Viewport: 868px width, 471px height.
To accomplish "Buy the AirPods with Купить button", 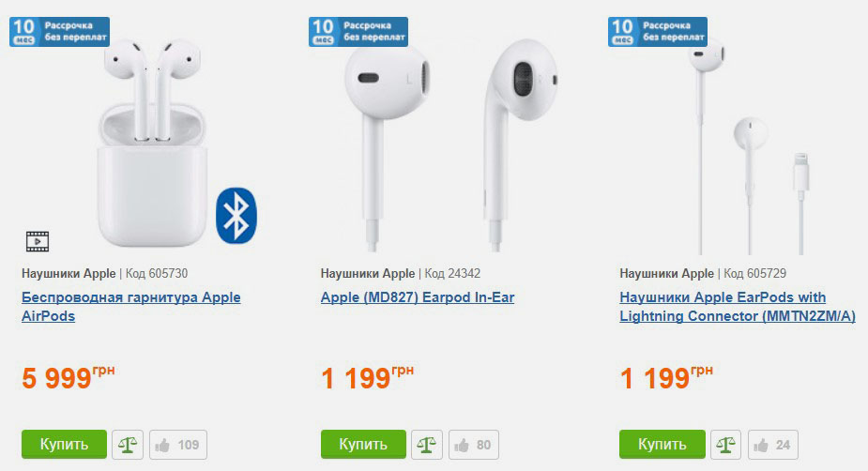I will pyautogui.click(x=64, y=445).
